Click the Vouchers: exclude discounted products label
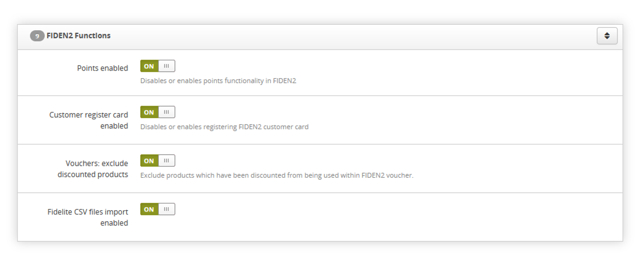 point(93,169)
